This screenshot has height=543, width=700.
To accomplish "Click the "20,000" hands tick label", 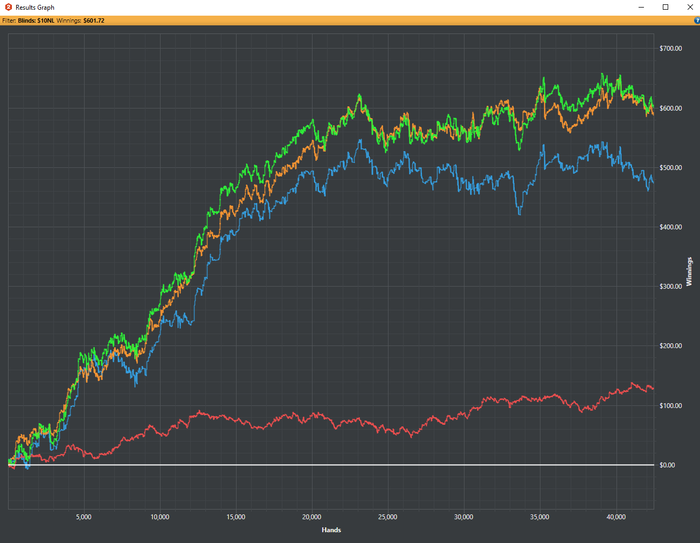I will coord(312,517).
